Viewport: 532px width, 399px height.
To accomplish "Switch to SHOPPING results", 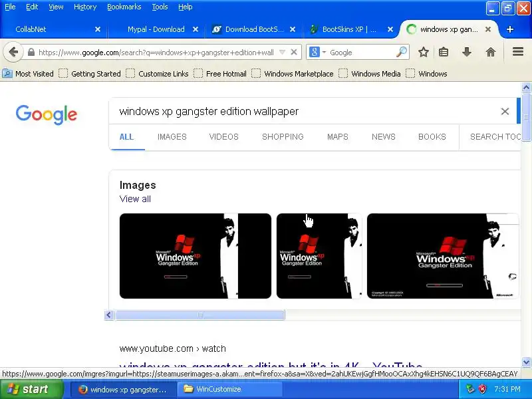I will [x=283, y=137].
